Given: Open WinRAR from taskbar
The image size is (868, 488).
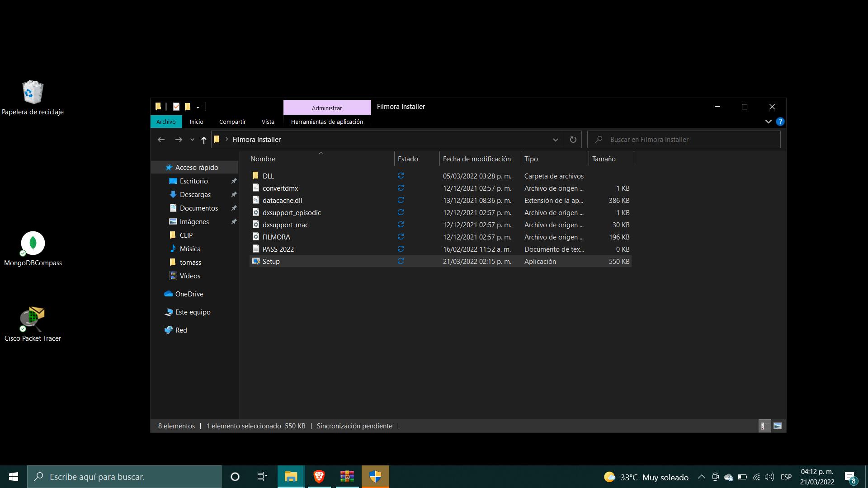Looking at the screenshot, I should (347, 476).
